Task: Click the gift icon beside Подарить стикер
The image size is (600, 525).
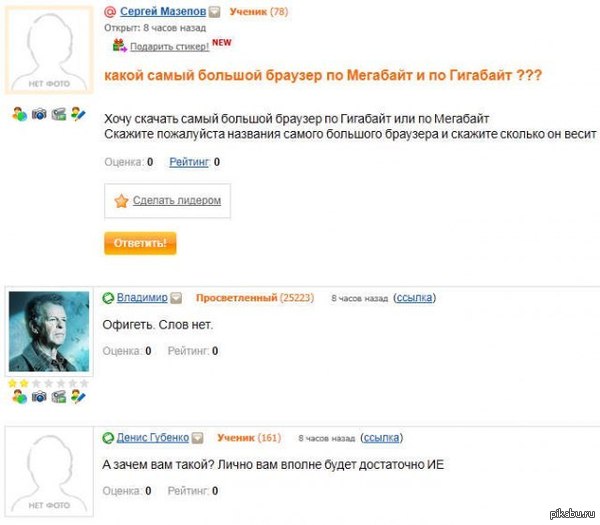Action: coord(120,45)
